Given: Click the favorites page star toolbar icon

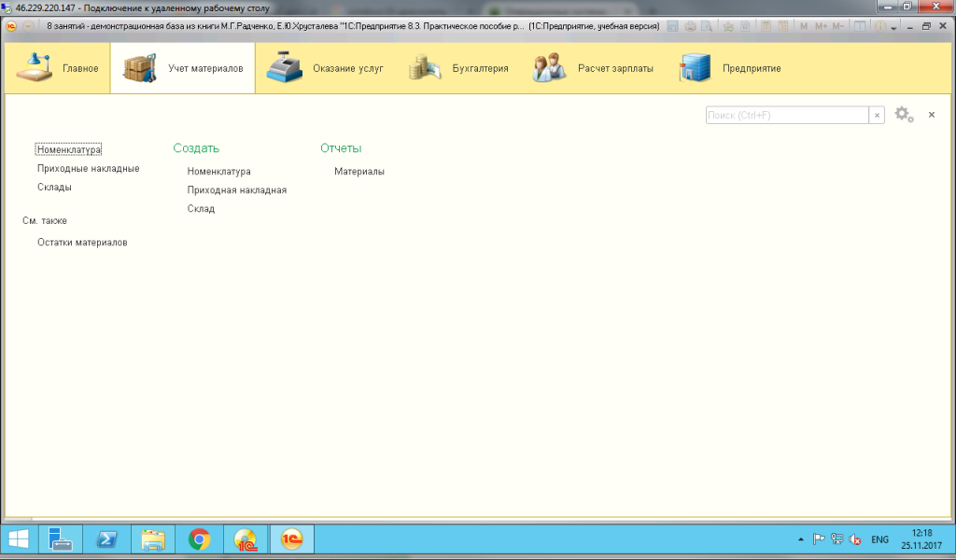Looking at the screenshot, I should pyautogui.click(x=745, y=26).
